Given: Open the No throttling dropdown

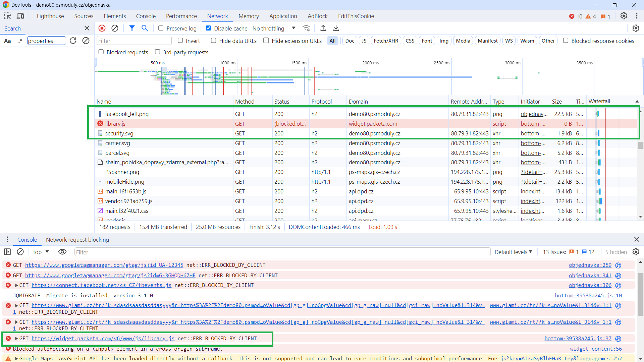Looking at the screenshot, I should point(274,28).
